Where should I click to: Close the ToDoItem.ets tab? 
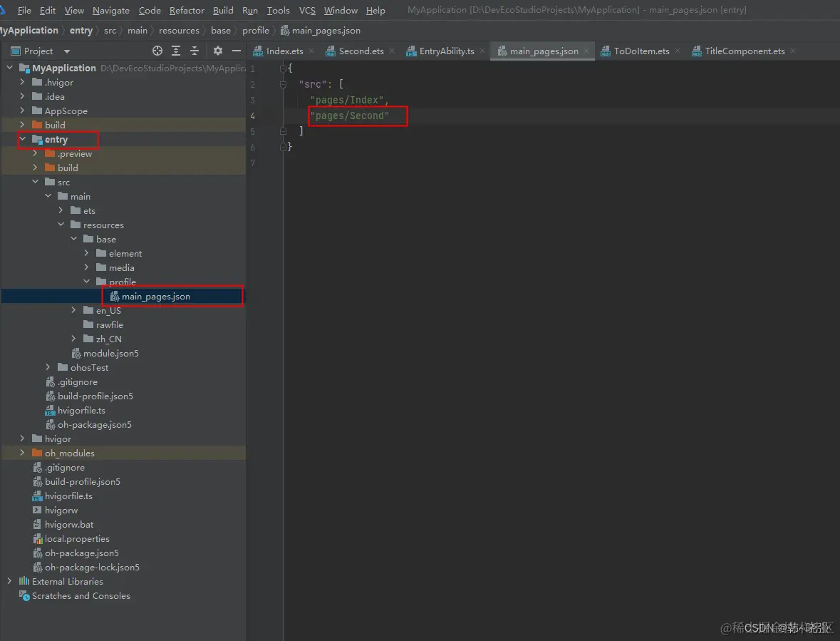coord(678,51)
